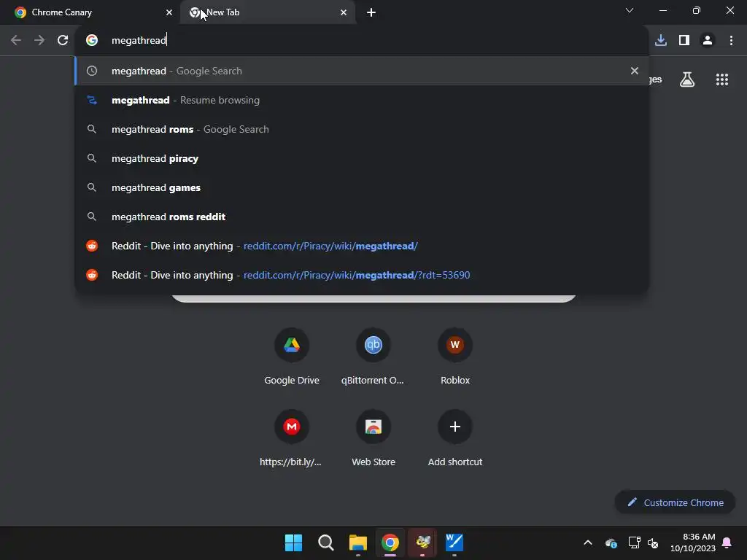Open the Google apps grid icon

[722, 79]
